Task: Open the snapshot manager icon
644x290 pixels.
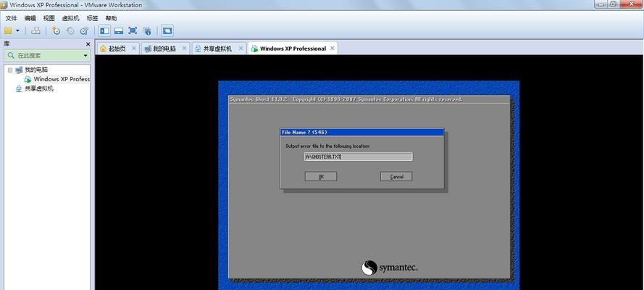Action: (84, 30)
